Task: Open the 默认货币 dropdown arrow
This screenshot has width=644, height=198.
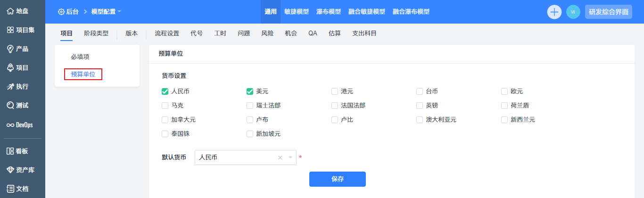Action: (290, 157)
